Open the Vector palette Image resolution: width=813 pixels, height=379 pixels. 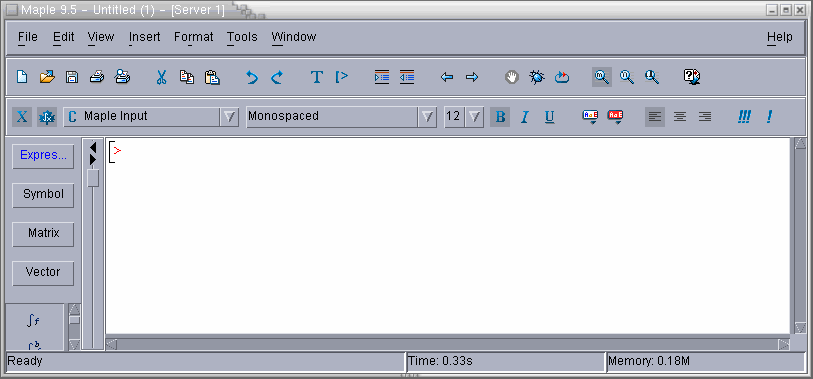[43, 273]
